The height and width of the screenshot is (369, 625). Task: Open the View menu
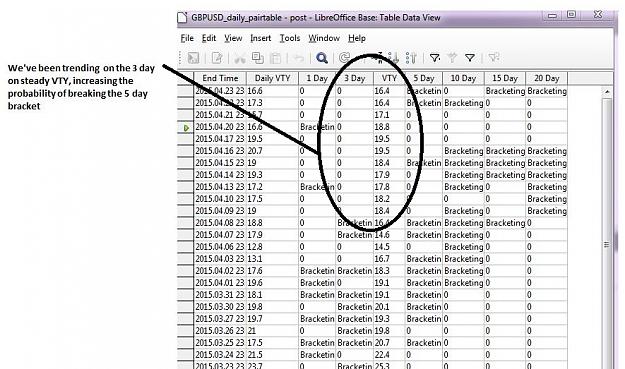233,38
